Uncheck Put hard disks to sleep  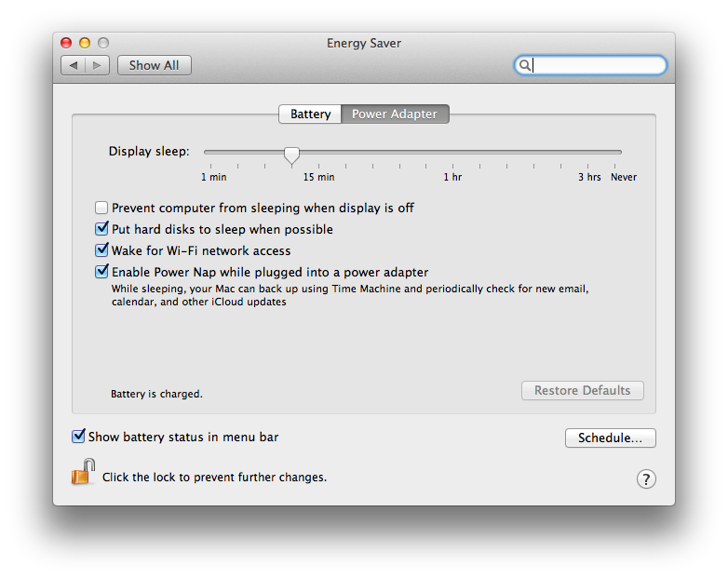click(101, 228)
